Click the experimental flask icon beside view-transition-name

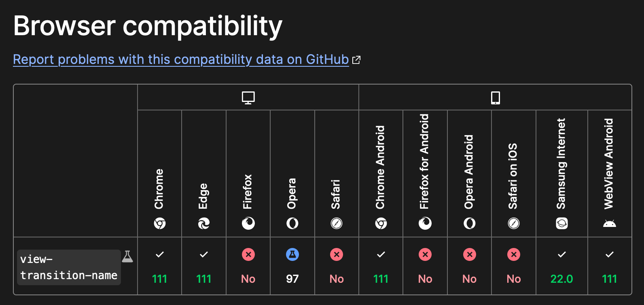pos(127,256)
